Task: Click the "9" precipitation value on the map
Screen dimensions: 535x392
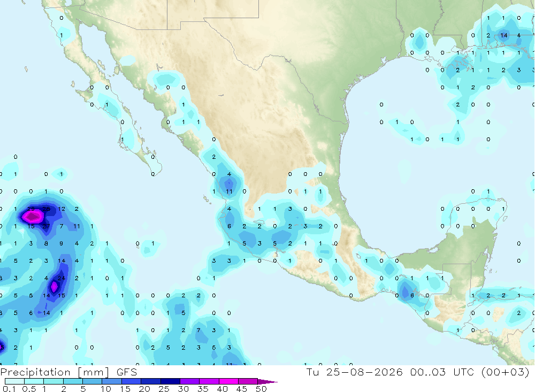Action: pyautogui.click(x=62, y=243)
